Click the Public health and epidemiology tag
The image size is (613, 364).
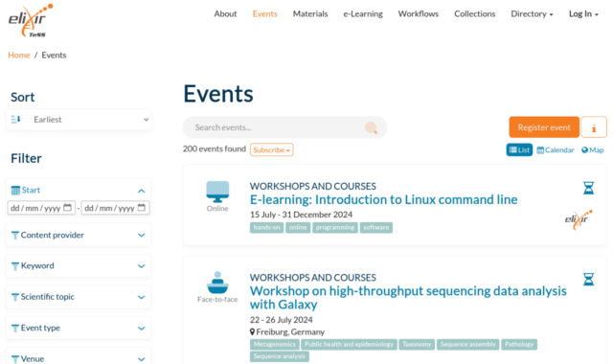[x=349, y=345]
